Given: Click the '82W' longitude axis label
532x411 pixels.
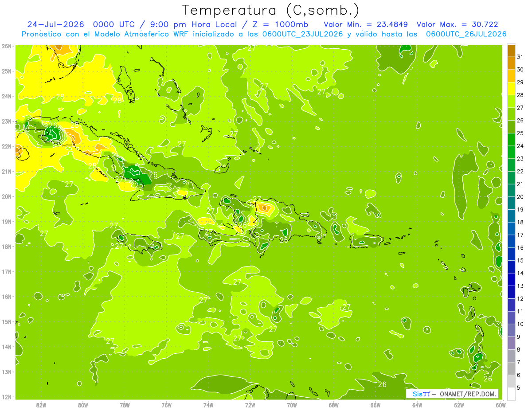Looking at the screenshot, I should pos(41,405).
